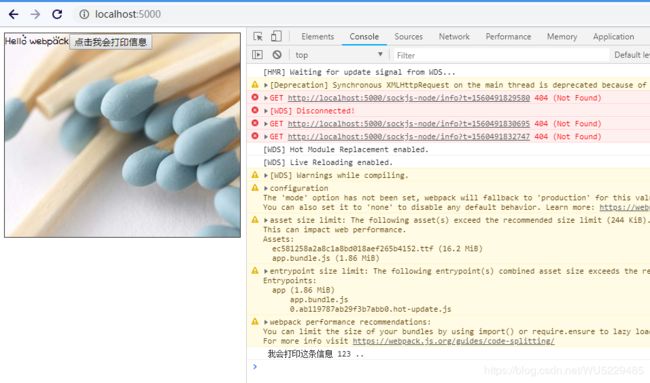Screen dimensions: 650x383
Task: Click warning icon beside webpack performance recommendations
Action: tap(255, 322)
